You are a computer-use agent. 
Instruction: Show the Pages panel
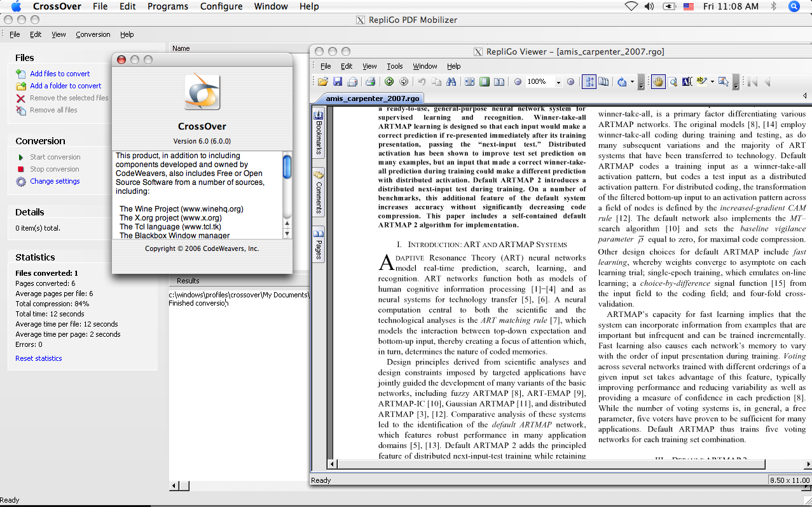pos(319,248)
